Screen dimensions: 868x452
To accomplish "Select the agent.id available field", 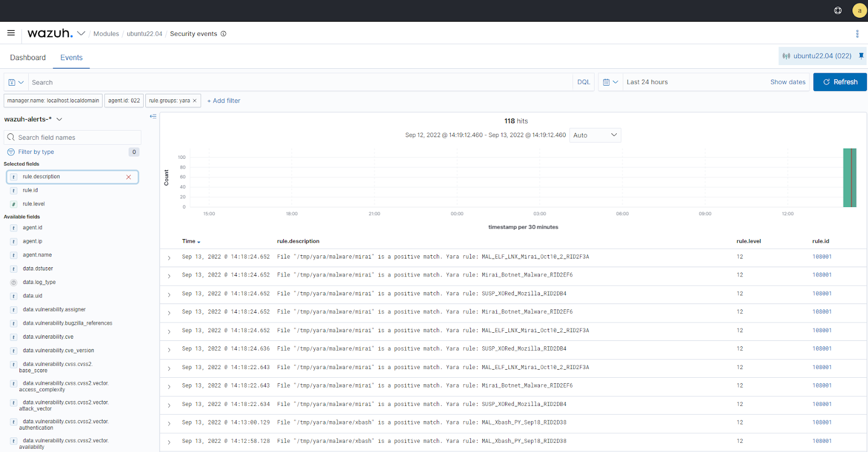I will 33,228.
